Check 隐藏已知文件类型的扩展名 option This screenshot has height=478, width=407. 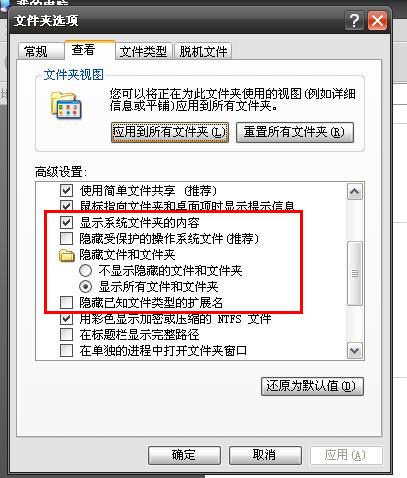pos(66,303)
